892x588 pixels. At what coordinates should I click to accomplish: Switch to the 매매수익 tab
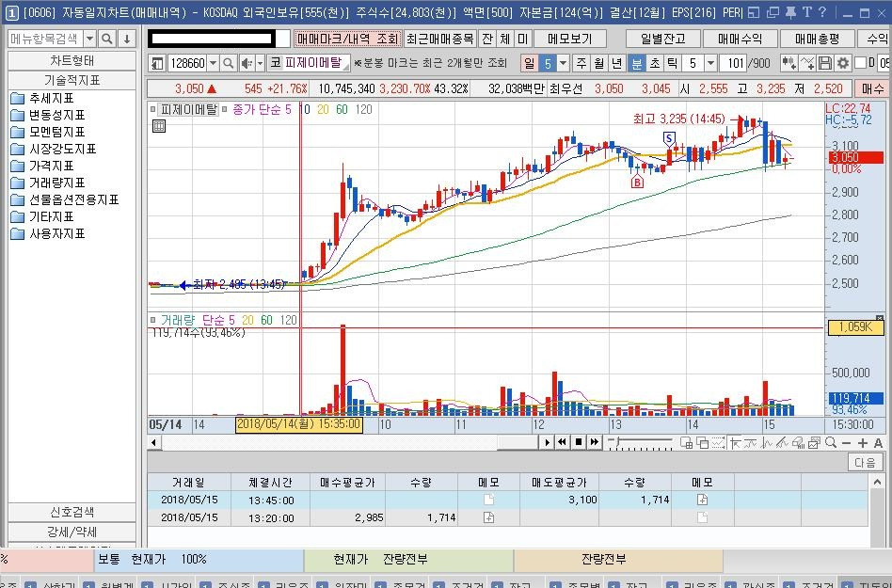[x=740, y=39]
